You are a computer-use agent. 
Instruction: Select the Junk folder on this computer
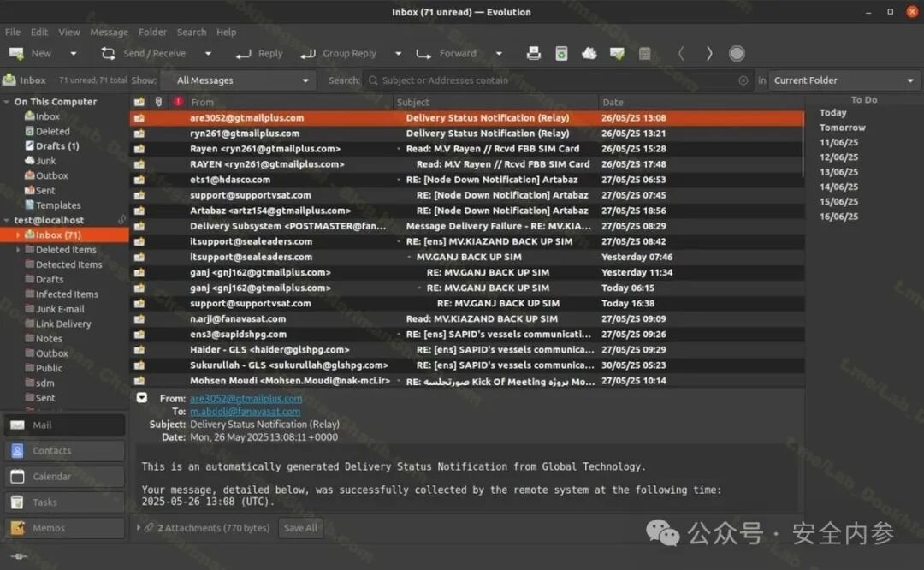click(x=40, y=160)
